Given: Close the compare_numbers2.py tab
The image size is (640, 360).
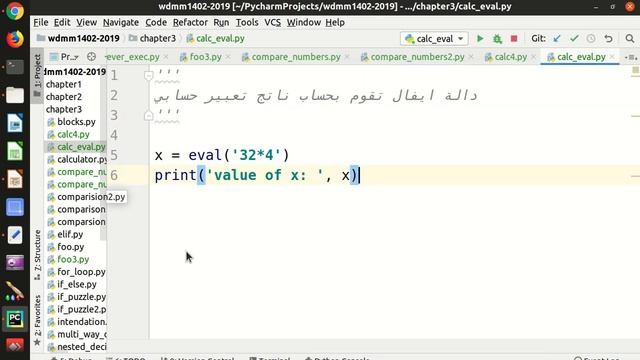Looking at the screenshot, I should pos(471,57).
